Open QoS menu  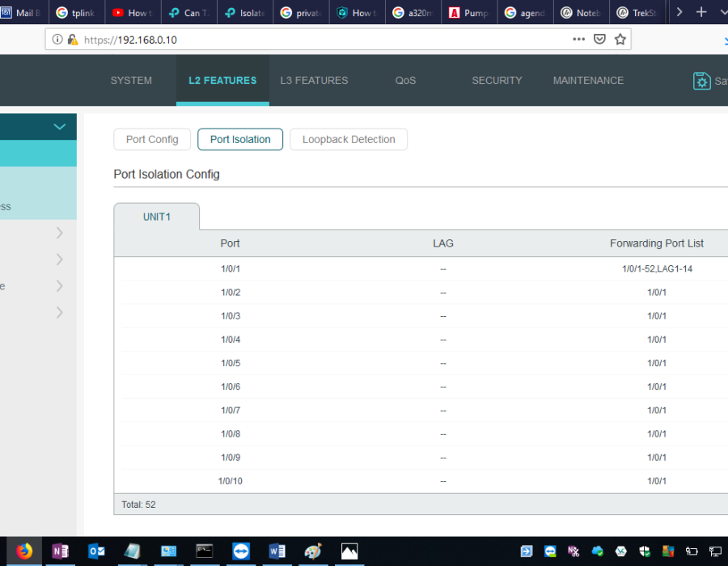click(405, 80)
